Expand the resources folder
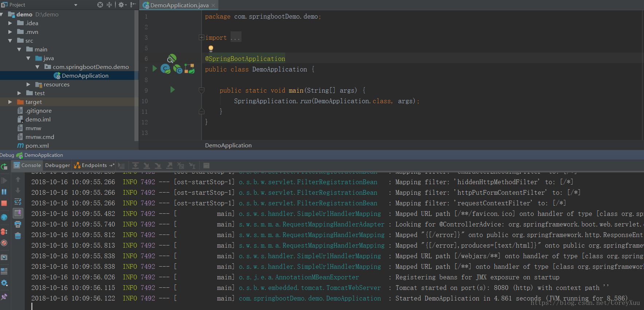This screenshot has height=310, width=644. 28,85
